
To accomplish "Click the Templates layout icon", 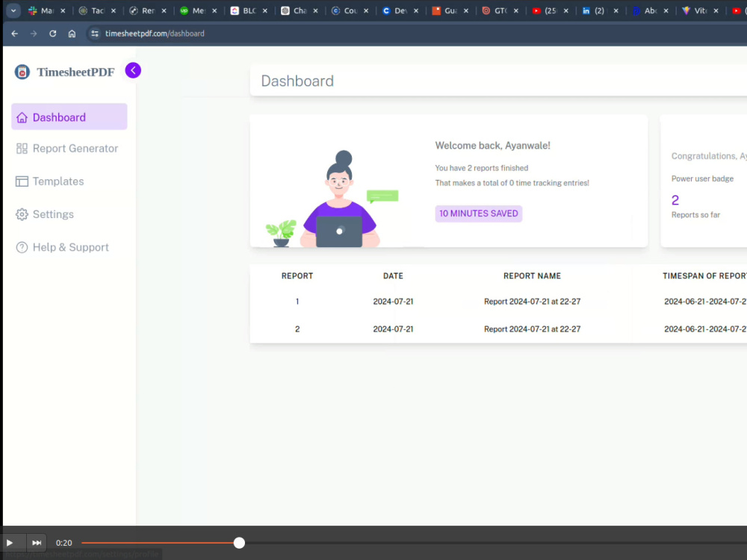I will point(22,181).
